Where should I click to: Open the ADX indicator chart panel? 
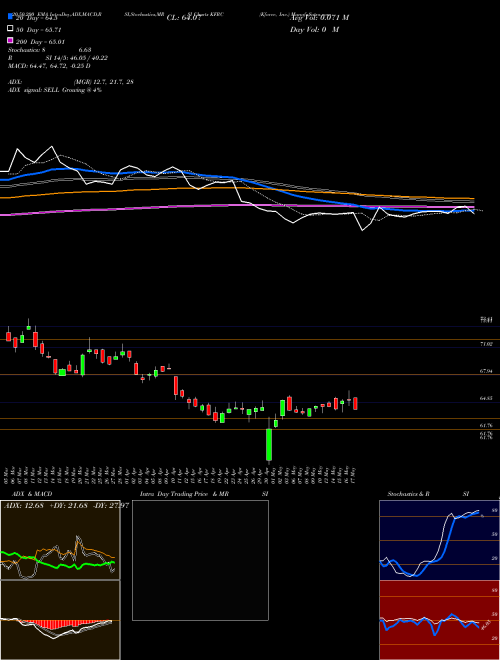pyautogui.click(x=60, y=540)
